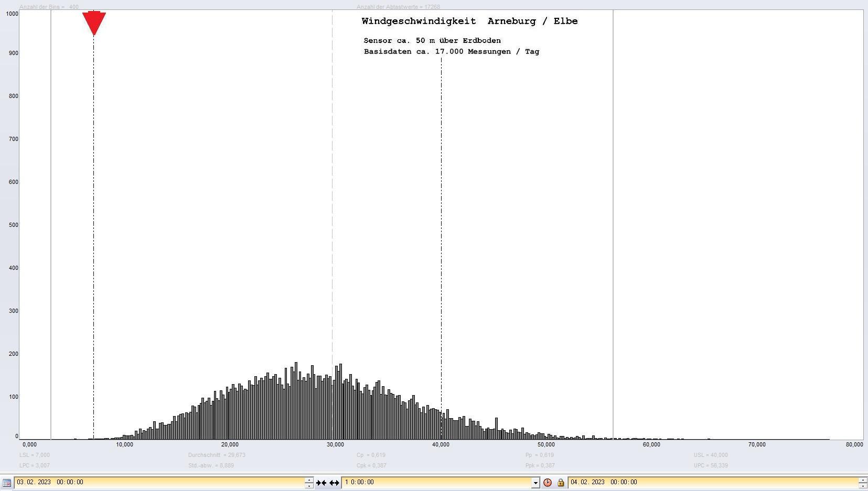Image resolution: width=868 pixels, height=491 pixels.
Task: Open the time span dropdown arrow
Action: [x=535, y=483]
